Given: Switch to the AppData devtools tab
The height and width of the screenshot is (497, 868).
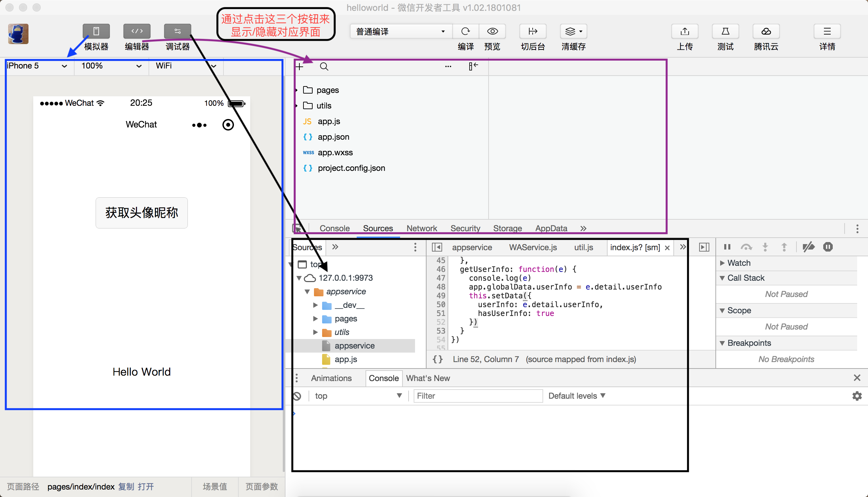Looking at the screenshot, I should (x=551, y=228).
